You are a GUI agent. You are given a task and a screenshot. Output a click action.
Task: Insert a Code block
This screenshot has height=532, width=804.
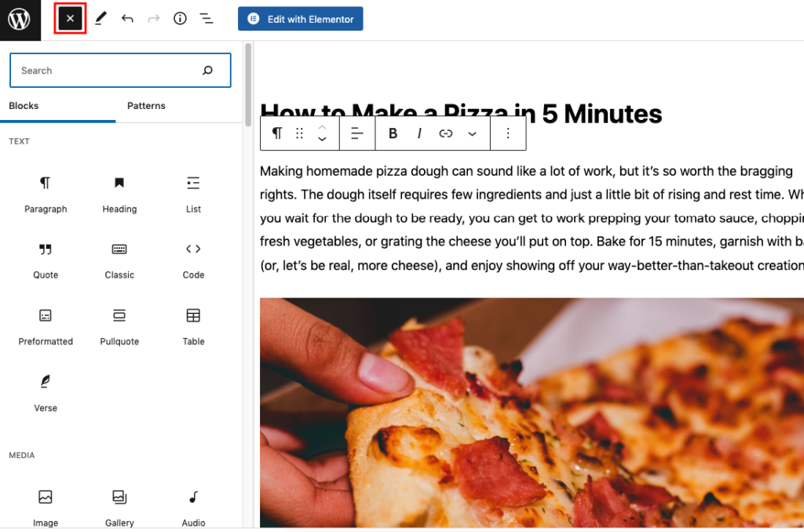pyautogui.click(x=193, y=261)
